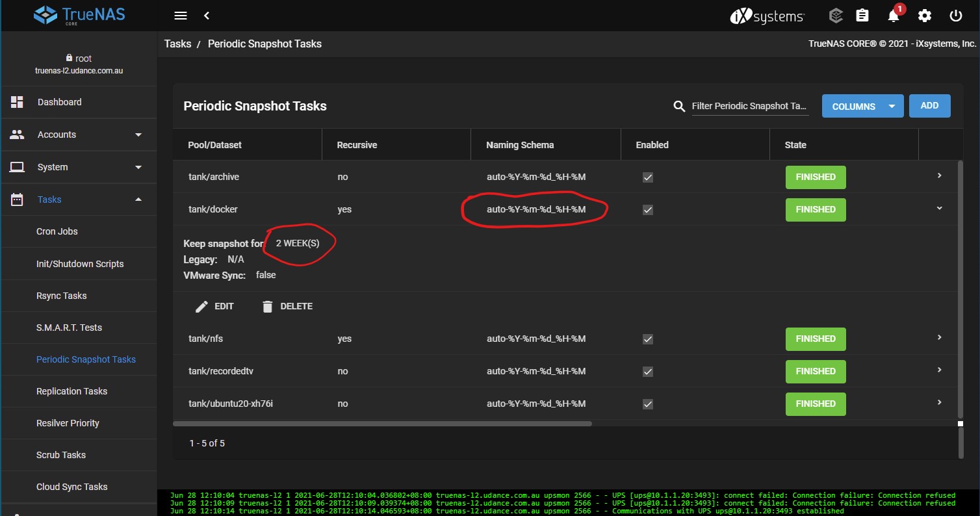Click the trash icon beside DELETE
This screenshot has height=516, width=980.
pyautogui.click(x=267, y=306)
